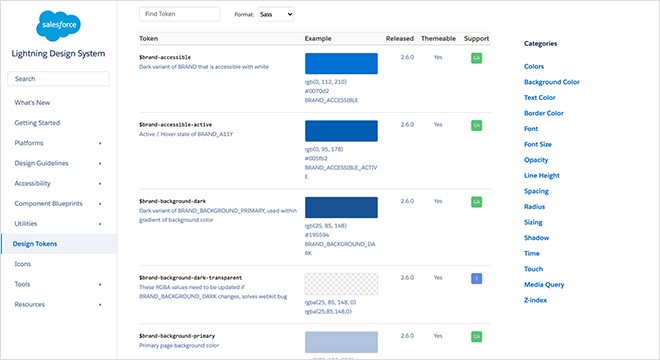Open What's New in sidebar
Image resolution: width=660 pixels, height=360 pixels.
[x=32, y=103]
